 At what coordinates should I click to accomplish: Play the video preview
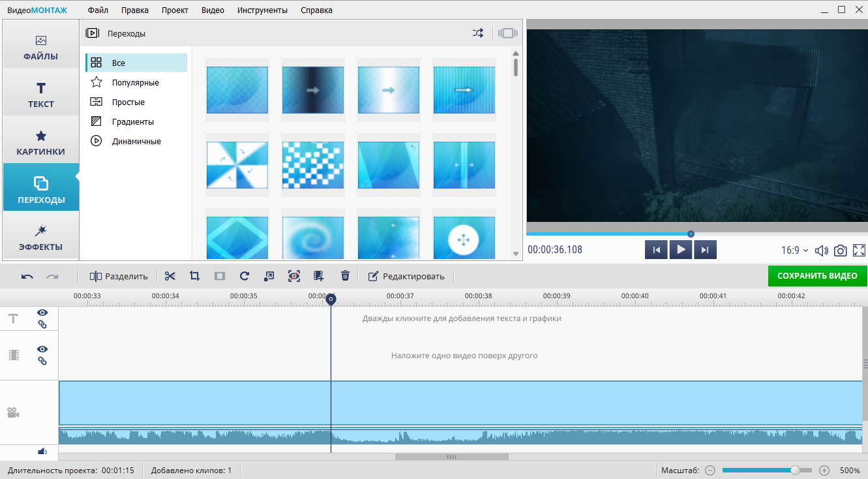tap(681, 249)
